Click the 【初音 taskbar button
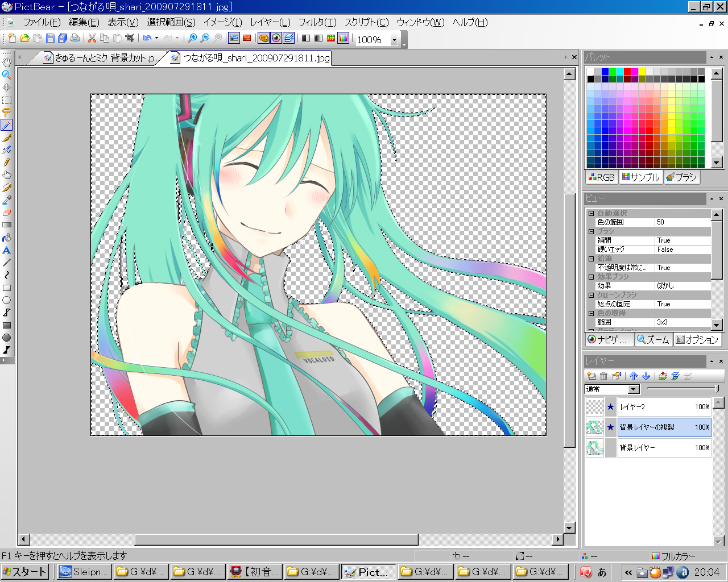Screen dimensions: 728x582 click(x=255, y=572)
